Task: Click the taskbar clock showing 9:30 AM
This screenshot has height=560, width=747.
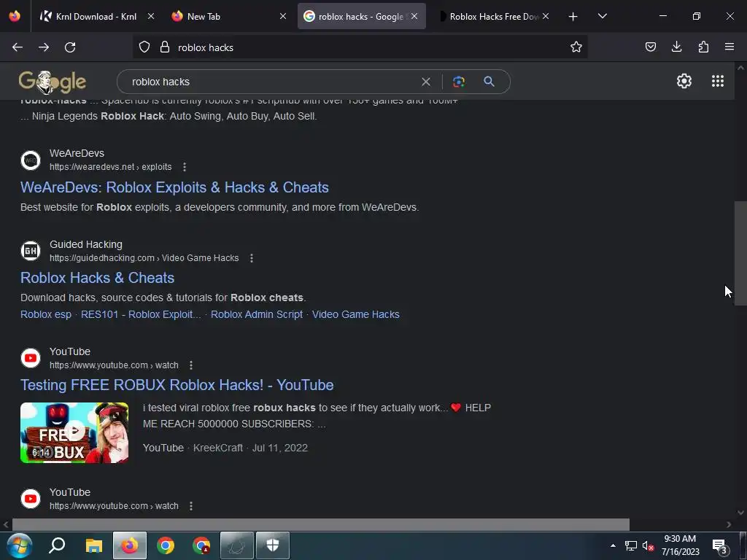Action: pos(680,545)
